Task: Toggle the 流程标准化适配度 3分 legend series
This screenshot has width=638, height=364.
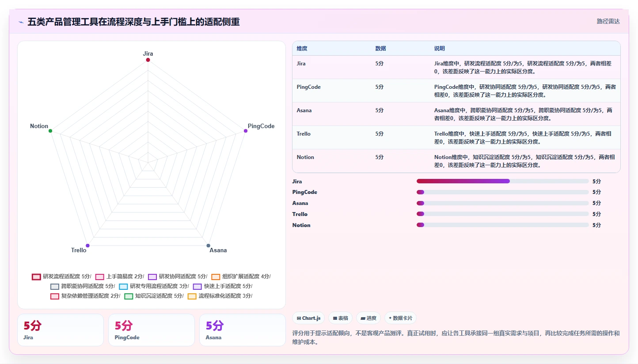Action: (x=220, y=296)
